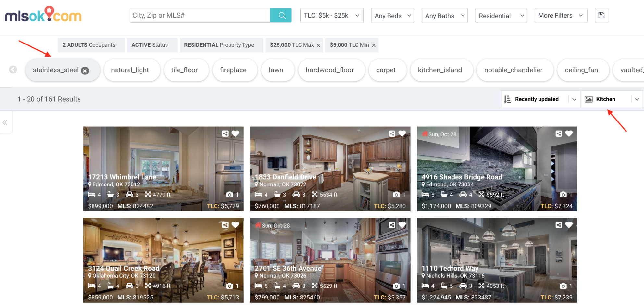Click the sort order icon beside Recently updated

point(507,99)
